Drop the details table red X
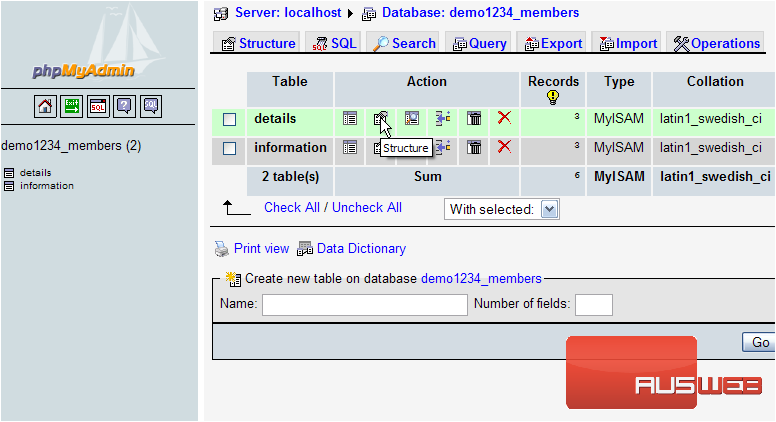Screen dimensions: 776x422 point(504,118)
